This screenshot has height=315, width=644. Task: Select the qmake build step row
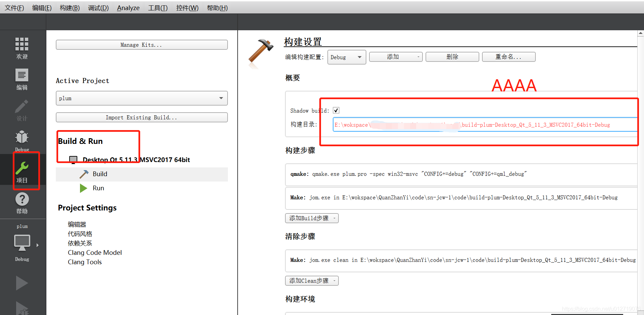(461, 174)
